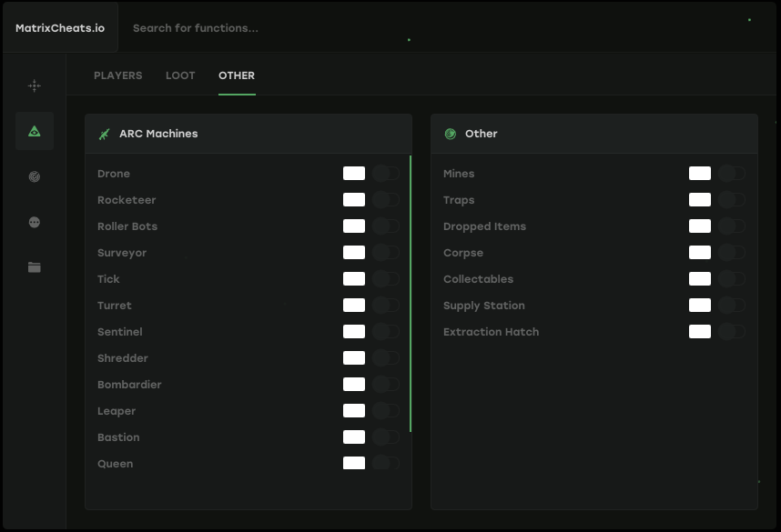Viewport: 781px width, 532px height.
Task: Click the ARC Machines panel header icon
Action: tap(104, 134)
